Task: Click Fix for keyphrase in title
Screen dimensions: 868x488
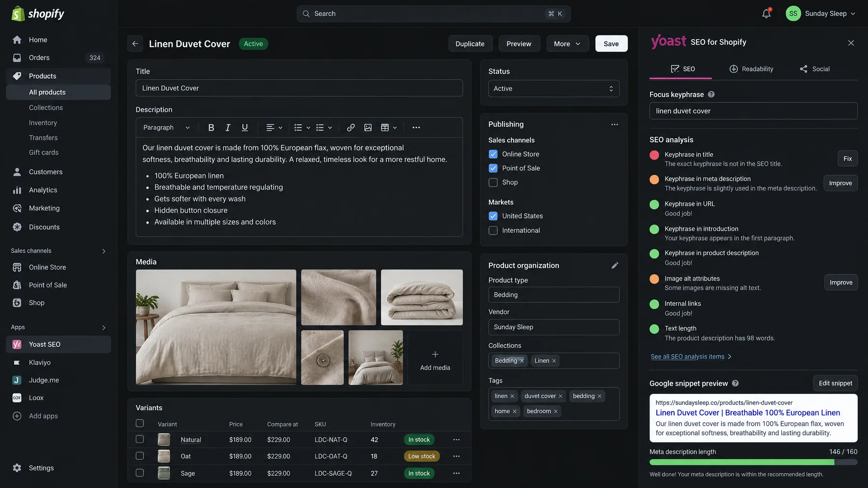Action: [847, 159]
